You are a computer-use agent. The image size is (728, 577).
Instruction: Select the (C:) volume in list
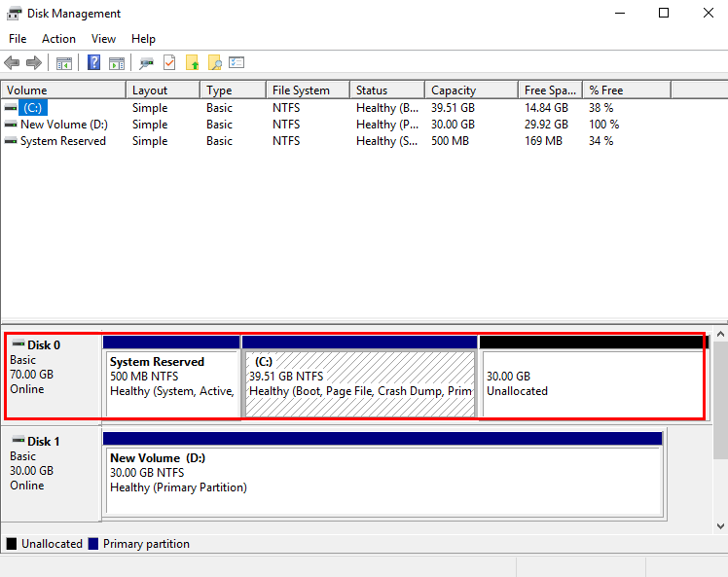click(x=33, y=108)
